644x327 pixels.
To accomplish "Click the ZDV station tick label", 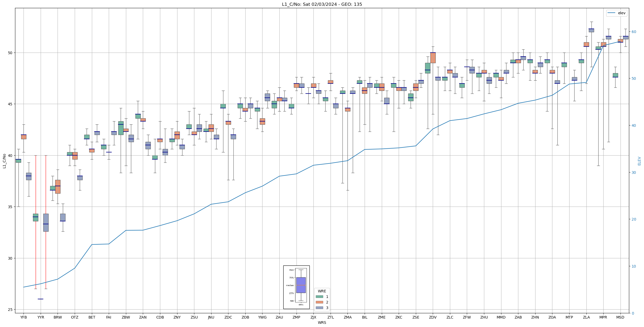I will pos(433,317).
